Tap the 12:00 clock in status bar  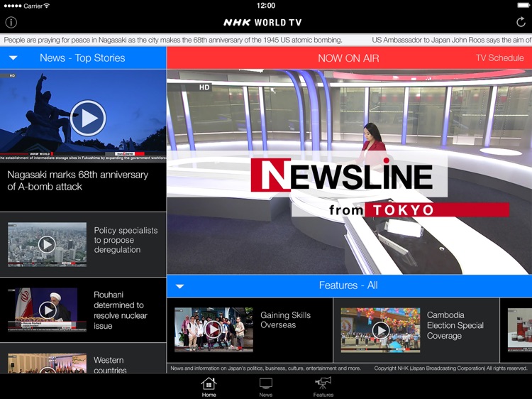pyautogui.click(x=266, y=6)
